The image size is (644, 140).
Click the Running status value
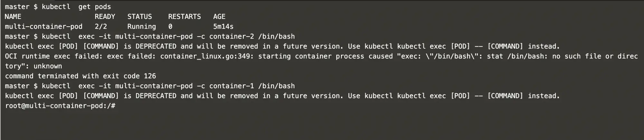pos(141,27)
